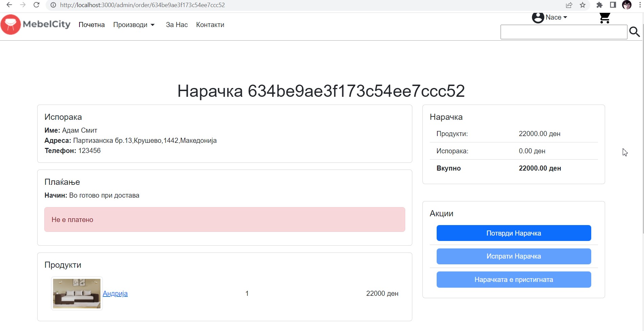The image size is (644, 331).
Task: Click into the search input field
Action: [x=563, y=32]
